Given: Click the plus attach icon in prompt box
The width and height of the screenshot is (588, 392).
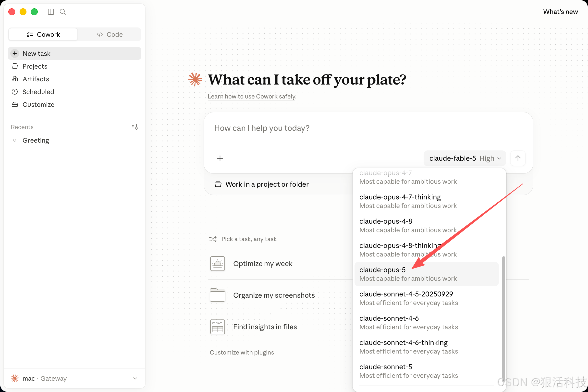Looking at the screenshot, I should (220, 158).
